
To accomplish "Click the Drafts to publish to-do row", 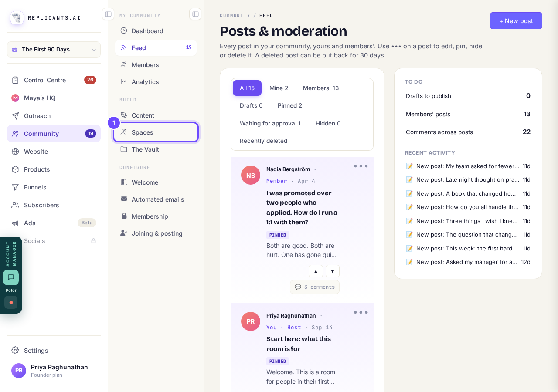I will coord(468,96).
